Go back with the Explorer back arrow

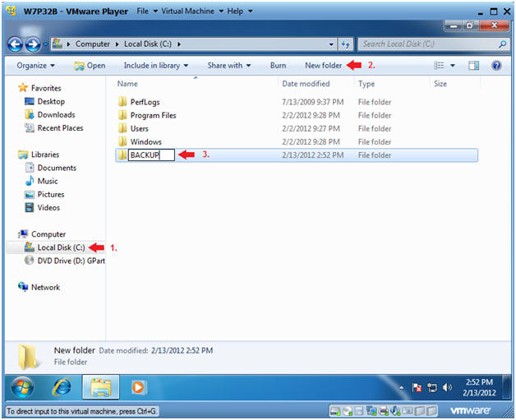click(15, 44)
